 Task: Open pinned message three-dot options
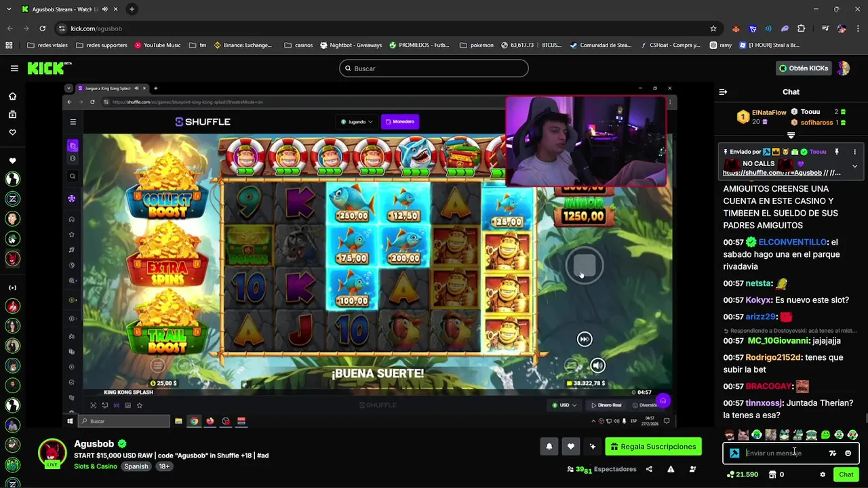(854, 152)
